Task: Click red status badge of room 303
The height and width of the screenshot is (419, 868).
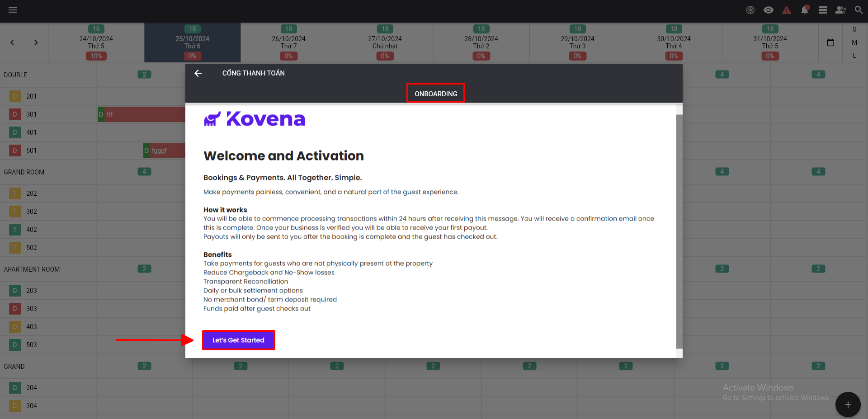Action: (15, 309)
